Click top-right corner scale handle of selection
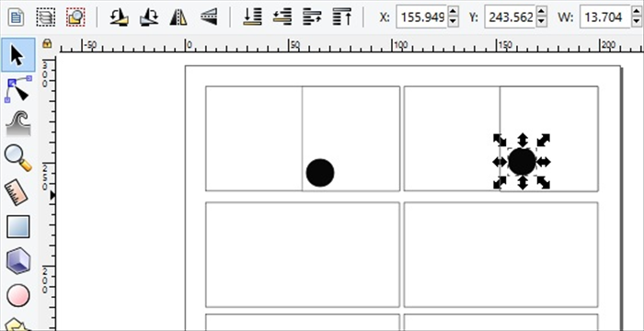This screenshot has height=331, width=644. click(x=544, y=140)
